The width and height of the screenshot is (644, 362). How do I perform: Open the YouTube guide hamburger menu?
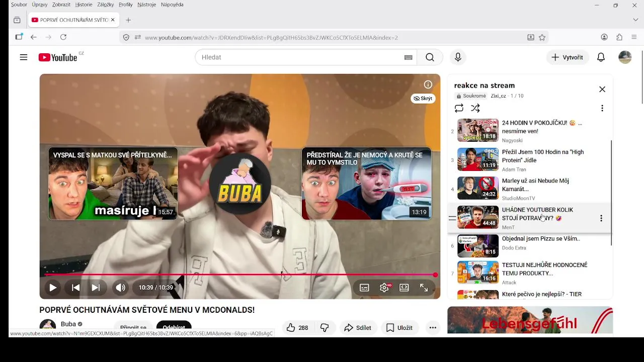coord(24,57)
